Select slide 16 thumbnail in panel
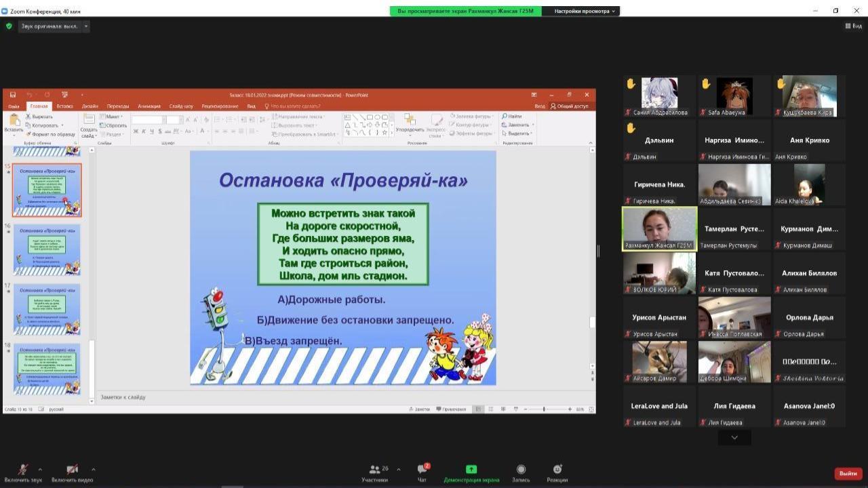The image size is (868, 488). [x=47, y=249]
